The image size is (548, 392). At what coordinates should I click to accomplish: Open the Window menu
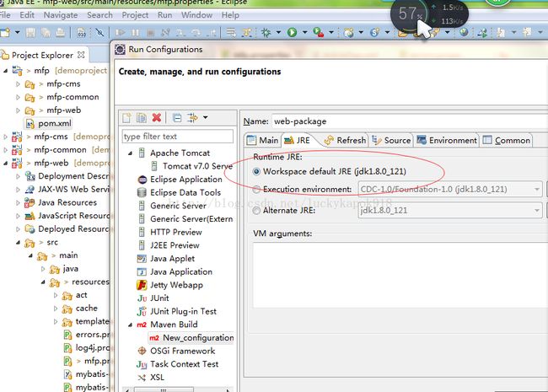pyautogui.click(x=196, y=15)
